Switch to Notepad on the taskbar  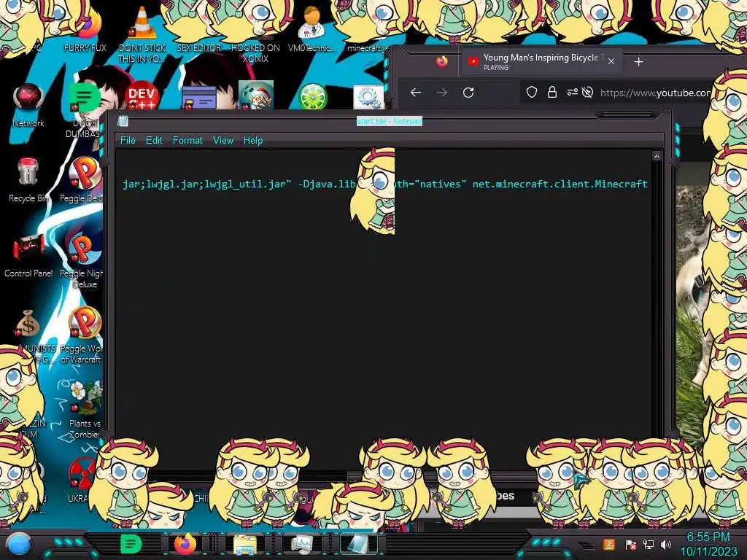[x=357, y=544]
